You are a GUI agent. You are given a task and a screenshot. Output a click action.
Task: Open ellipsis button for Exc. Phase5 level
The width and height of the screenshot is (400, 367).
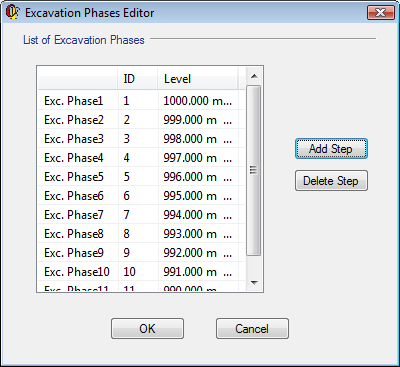pos(227,177)
